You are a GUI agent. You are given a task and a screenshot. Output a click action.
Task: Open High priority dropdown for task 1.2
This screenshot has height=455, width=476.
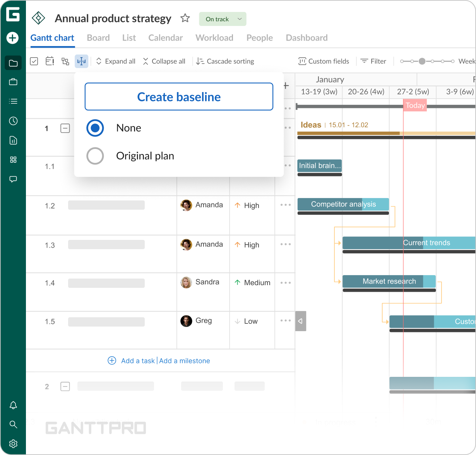pos(247,205)
